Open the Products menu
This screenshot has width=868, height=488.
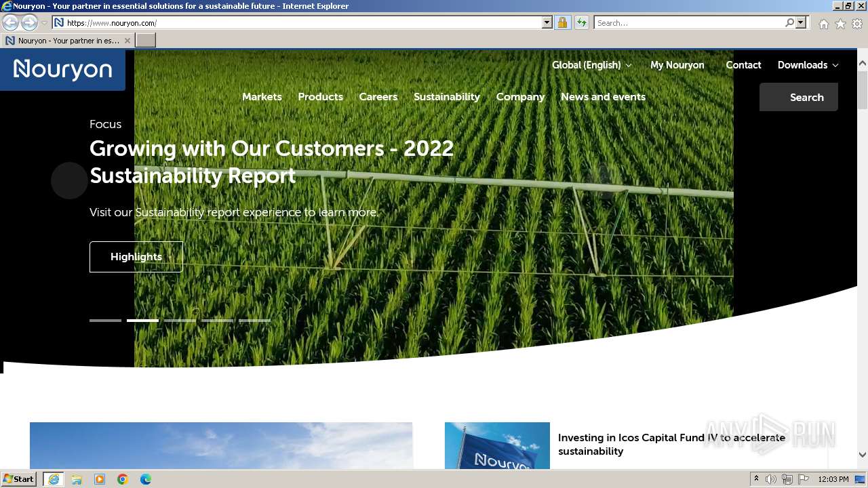(320, 97)
